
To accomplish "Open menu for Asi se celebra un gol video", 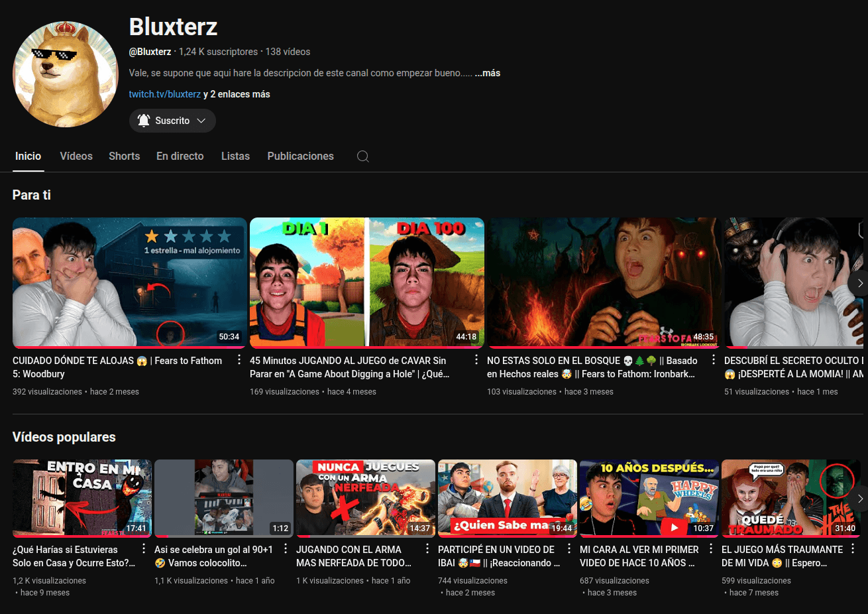I will coord(286,549).
